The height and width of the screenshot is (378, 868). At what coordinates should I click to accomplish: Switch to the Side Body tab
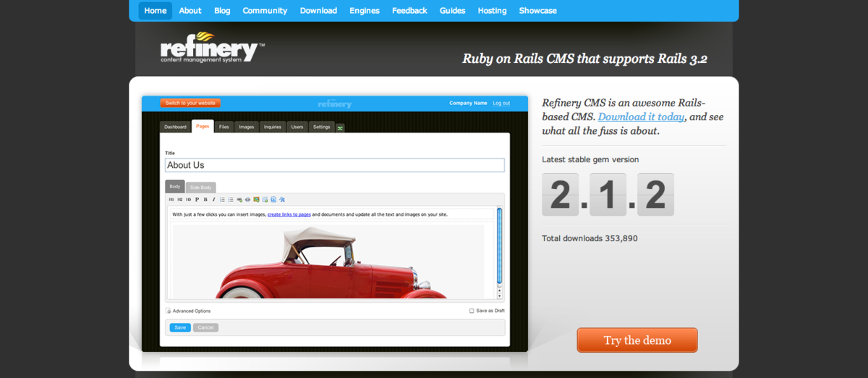[x=200, y=187]
